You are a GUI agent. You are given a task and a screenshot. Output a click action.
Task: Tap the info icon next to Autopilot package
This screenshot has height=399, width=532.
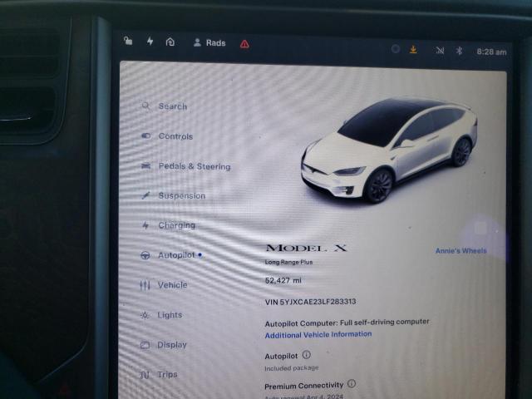306,355
